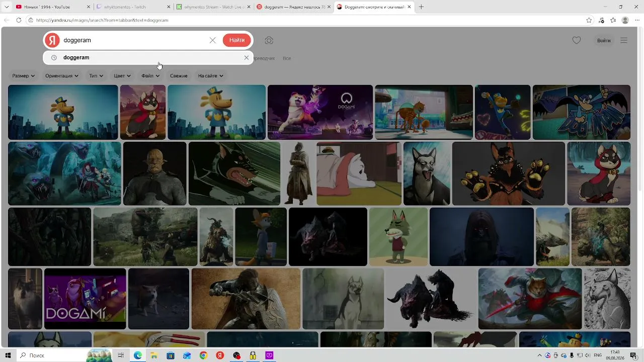Viewport: 644px width, 362px height.
Task: Open the Ориентация filter dropdown
Action: 62,76
